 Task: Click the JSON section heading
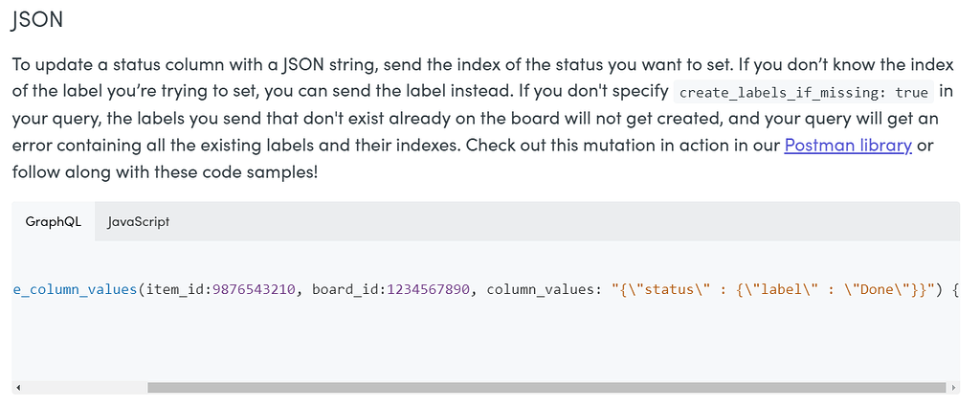click(x=37, y=19)
